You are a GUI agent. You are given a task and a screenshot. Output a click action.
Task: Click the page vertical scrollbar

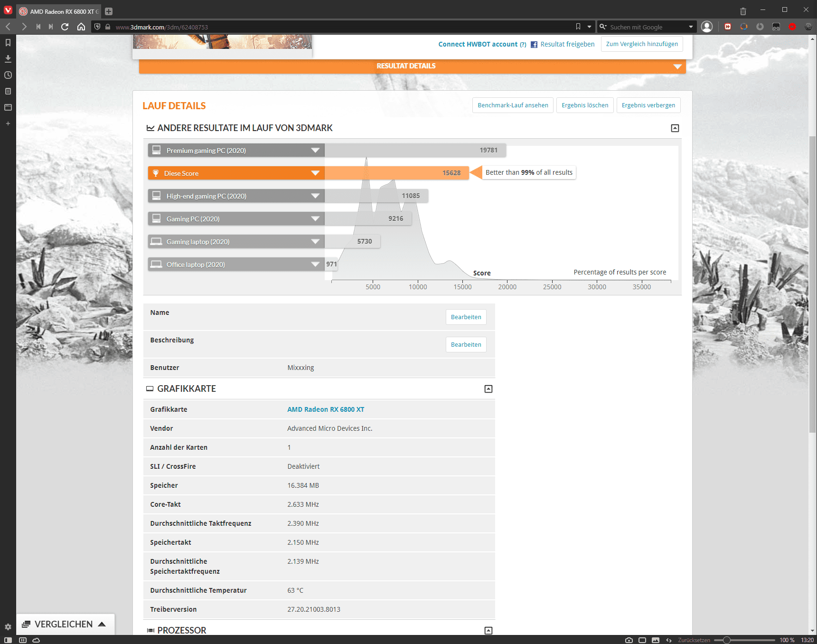point(812,284)
